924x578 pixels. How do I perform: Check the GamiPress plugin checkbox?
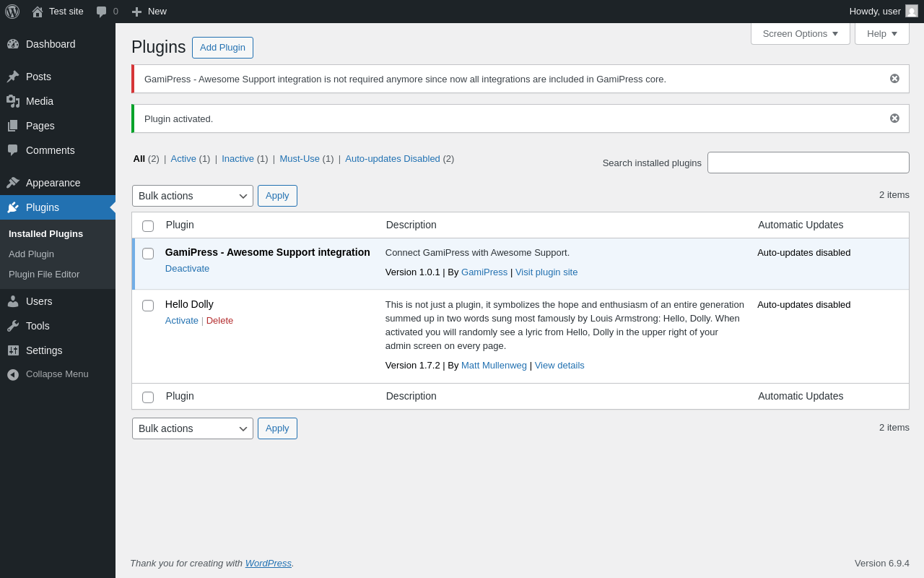[x=148, y=254]
